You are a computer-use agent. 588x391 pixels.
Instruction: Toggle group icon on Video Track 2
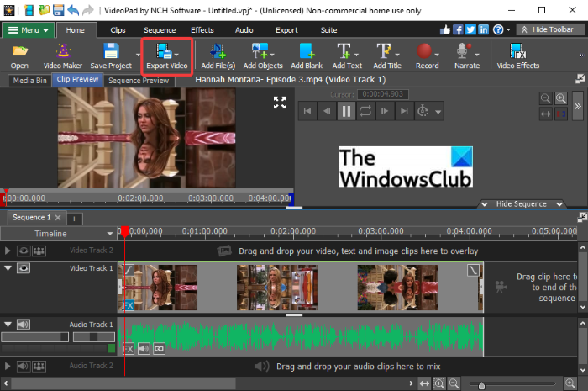39,251
